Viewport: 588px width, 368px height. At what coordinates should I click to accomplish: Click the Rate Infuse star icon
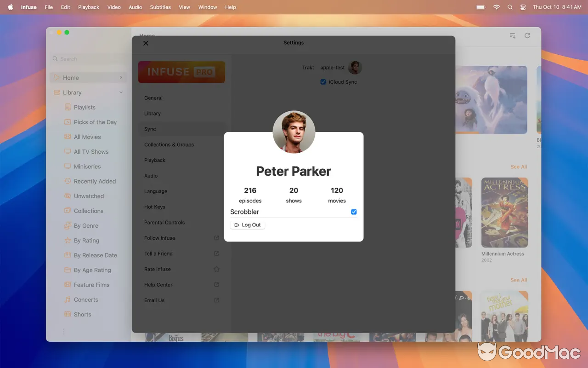point(216,269)
